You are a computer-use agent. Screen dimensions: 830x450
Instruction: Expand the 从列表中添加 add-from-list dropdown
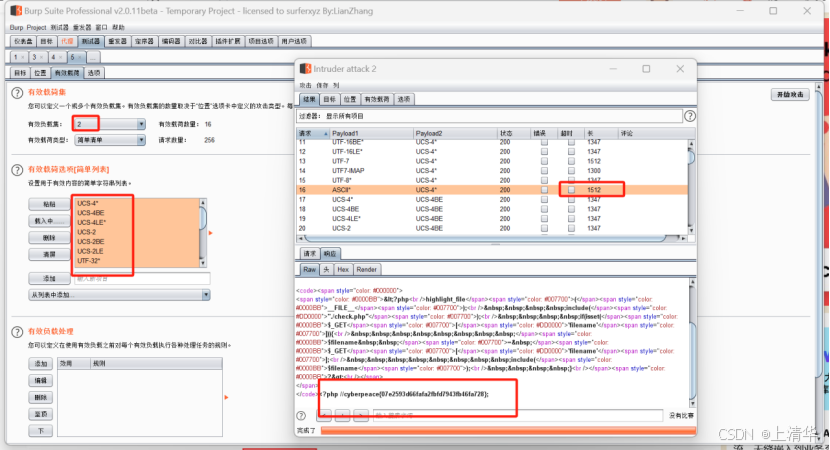click(x=119, y=295)
